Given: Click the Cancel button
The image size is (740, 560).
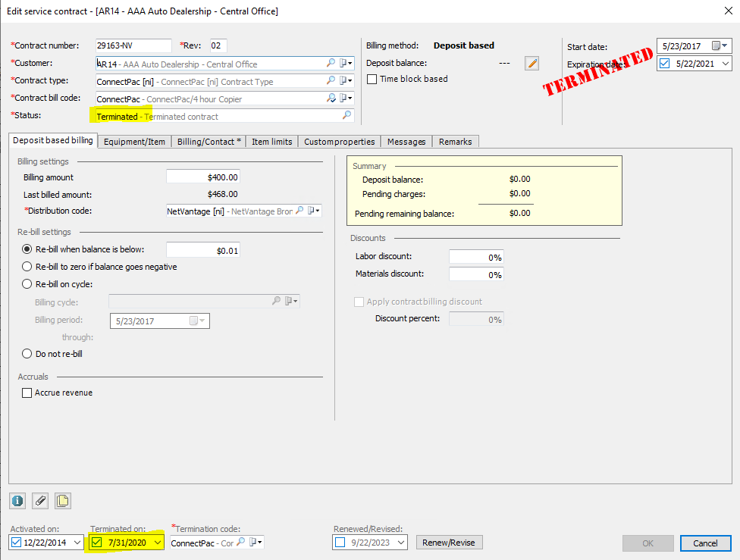Looking at the screenshot, I should tap(706, 543).
